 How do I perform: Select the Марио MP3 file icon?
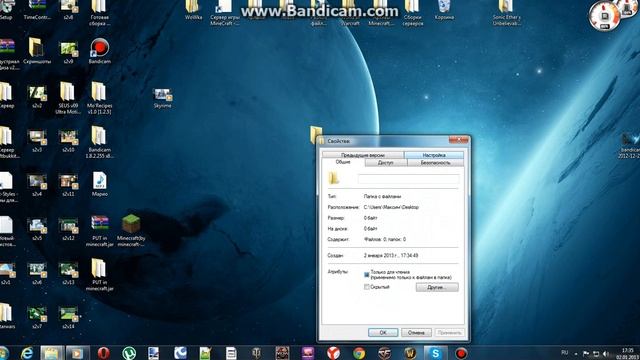coord(100,184)
